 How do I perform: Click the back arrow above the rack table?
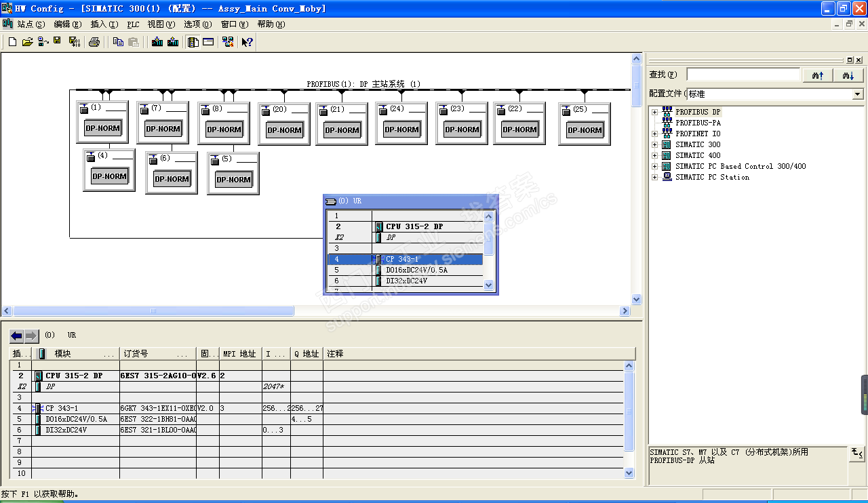16,336
